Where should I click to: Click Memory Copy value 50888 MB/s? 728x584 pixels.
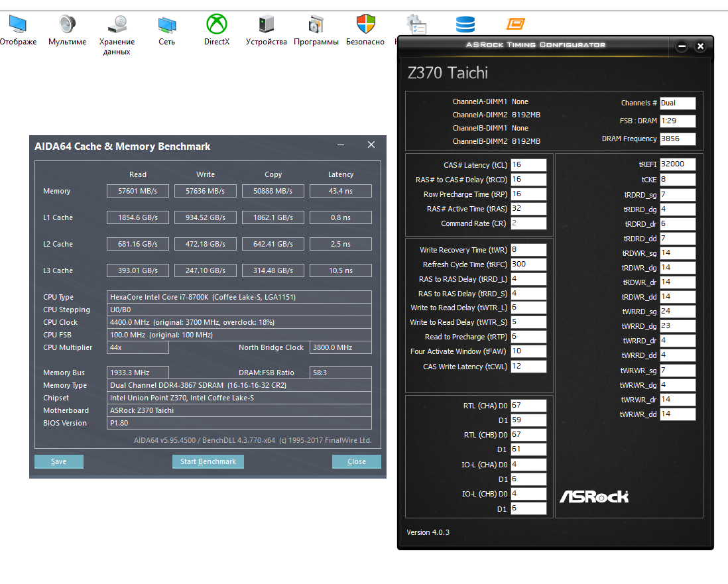[x=273, y=191]
